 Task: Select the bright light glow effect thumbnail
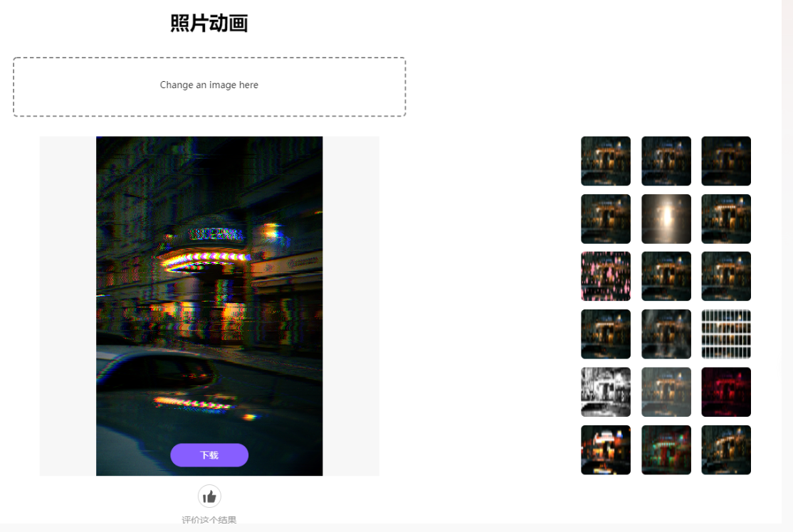[x=666, y=219]
